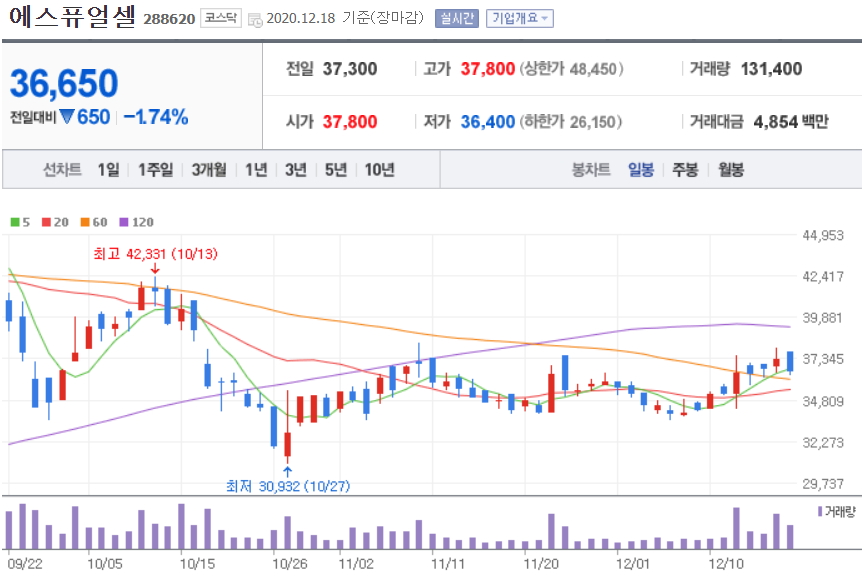This screenshot has height=575, width=862.
Task: Click the 29,737 price axis label
Action: pyautogui.click(x=823, y=484)
